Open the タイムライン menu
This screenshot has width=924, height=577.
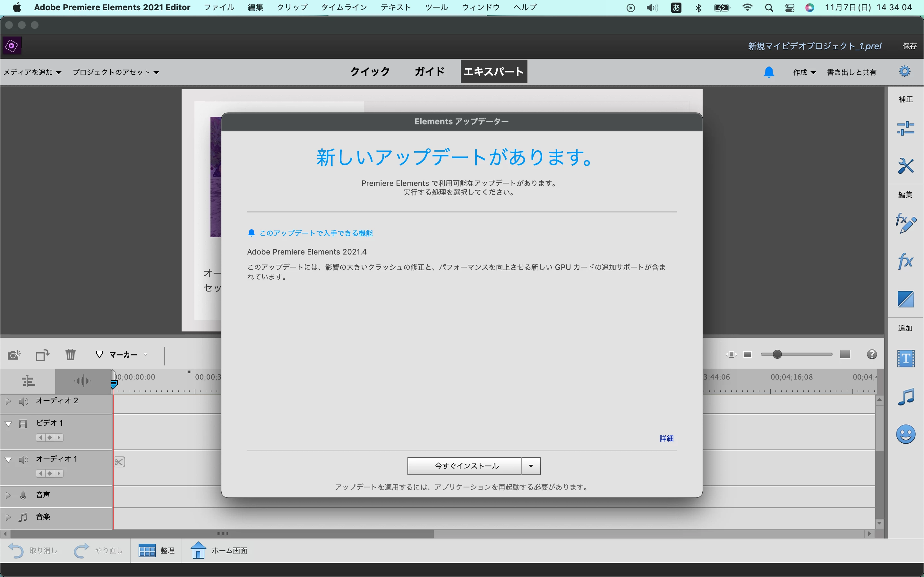point(344,7)
